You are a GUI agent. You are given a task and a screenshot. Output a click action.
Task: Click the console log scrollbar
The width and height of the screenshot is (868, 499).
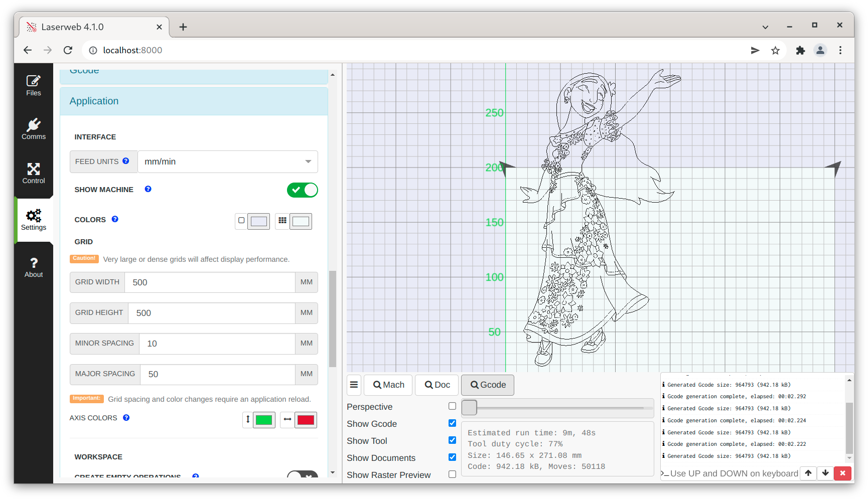[849, 428]
